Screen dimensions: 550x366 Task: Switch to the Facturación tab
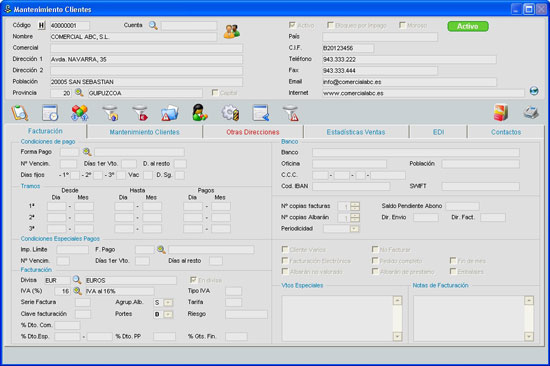coord(45,131)
